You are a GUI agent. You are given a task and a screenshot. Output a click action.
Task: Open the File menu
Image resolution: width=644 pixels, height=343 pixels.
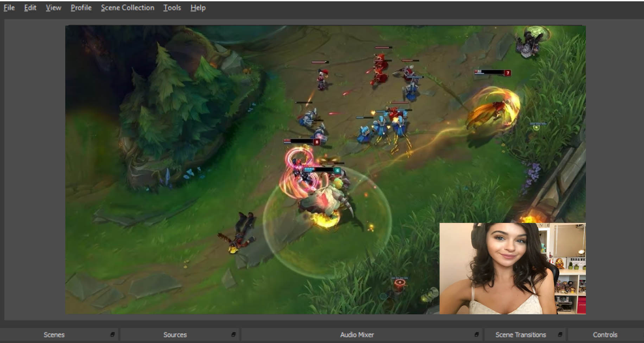[9, 8]
